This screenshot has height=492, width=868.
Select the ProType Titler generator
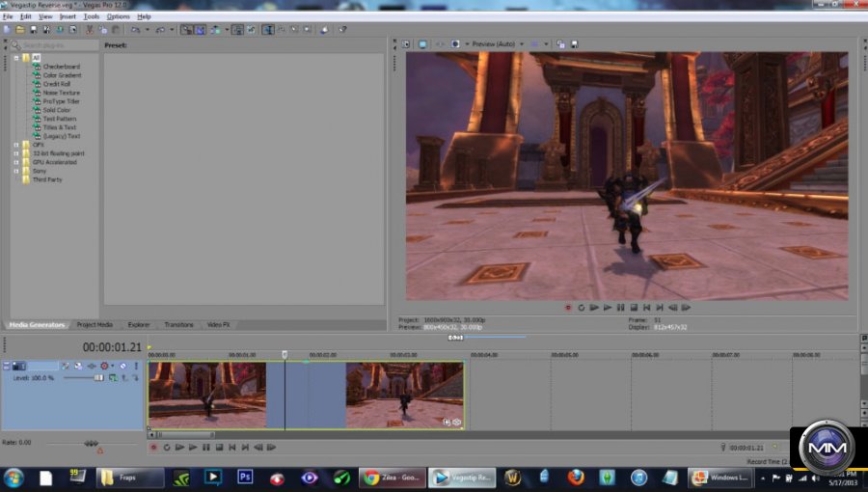coord(61,101)
